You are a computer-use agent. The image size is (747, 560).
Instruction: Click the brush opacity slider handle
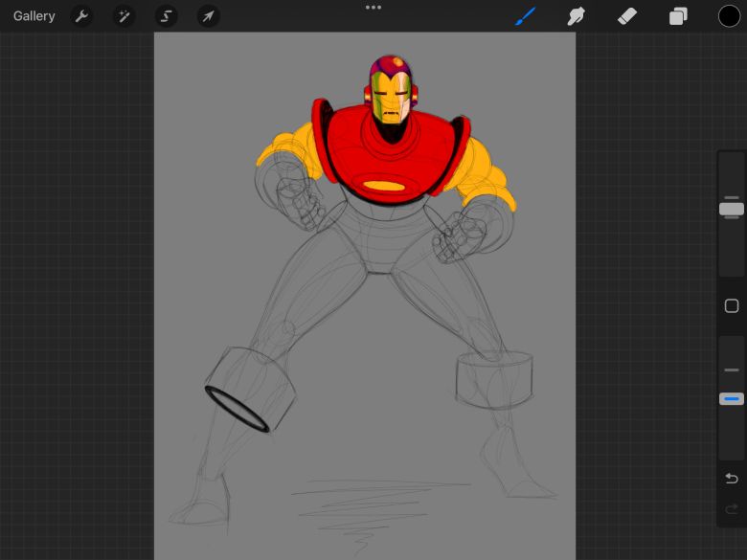click(732, 398)
